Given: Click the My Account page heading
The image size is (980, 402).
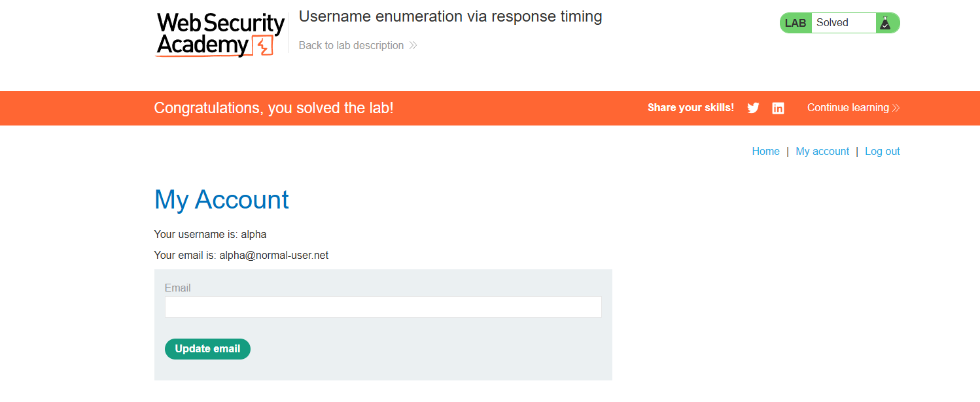Looking at the screenshot, I should [x=221, y=200].
